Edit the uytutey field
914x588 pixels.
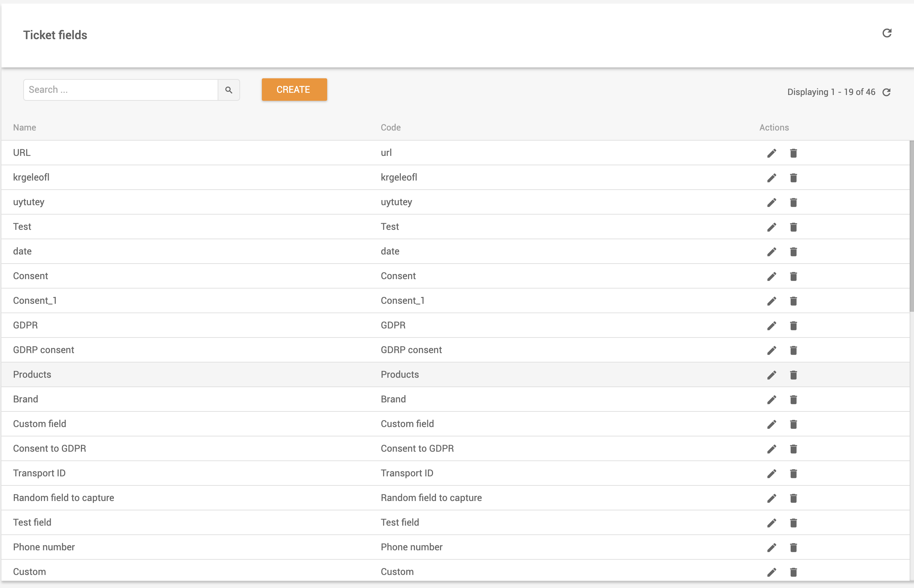pyautogui.click(x=771, y=202)
